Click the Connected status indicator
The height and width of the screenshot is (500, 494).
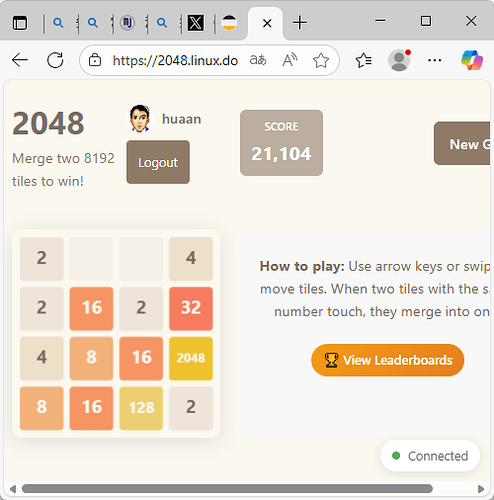[x=430, y=456]
